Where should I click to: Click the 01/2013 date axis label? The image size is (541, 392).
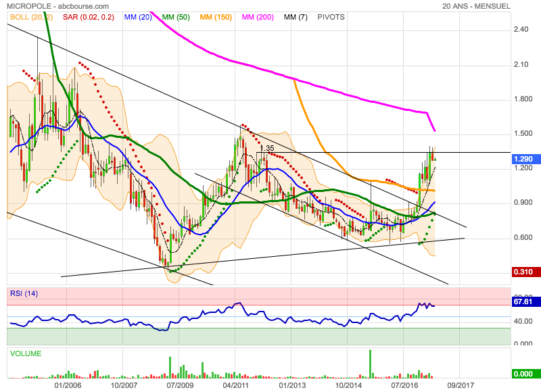point(292,385)
